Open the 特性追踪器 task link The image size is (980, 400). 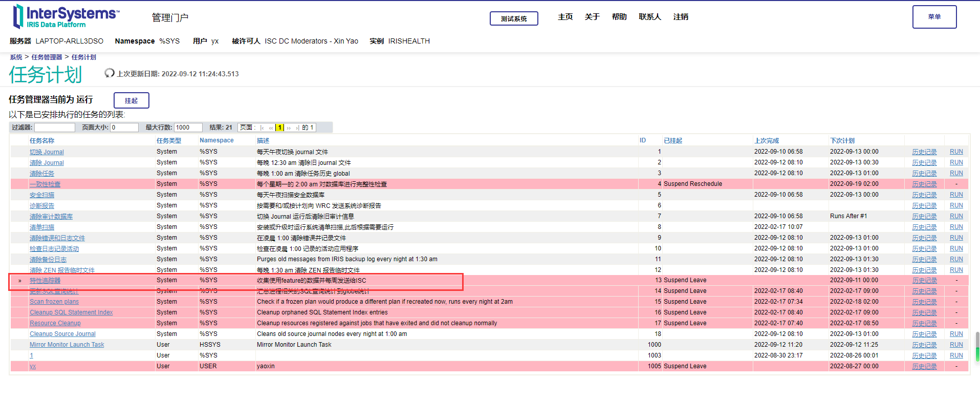point(45,281)
